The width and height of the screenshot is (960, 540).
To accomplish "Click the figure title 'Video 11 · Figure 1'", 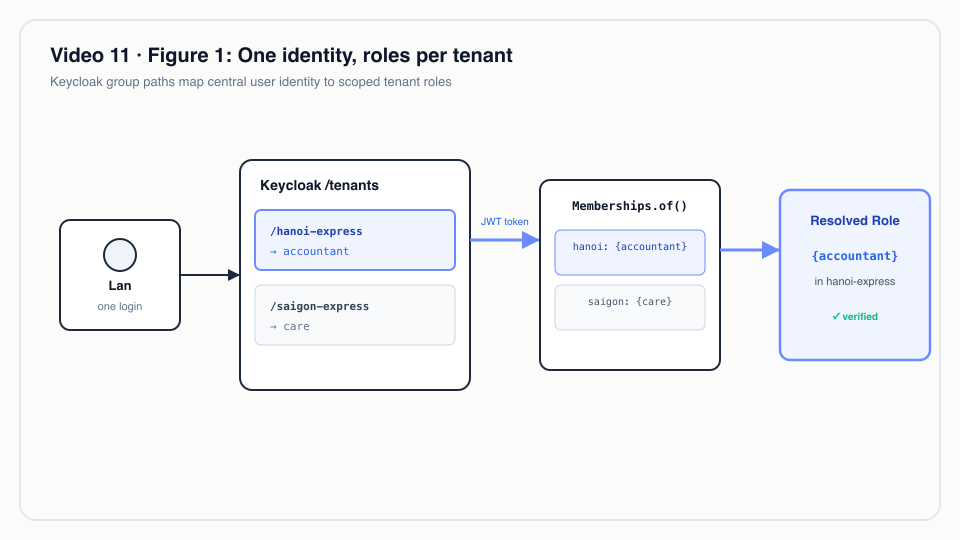I will click(282, 55).
